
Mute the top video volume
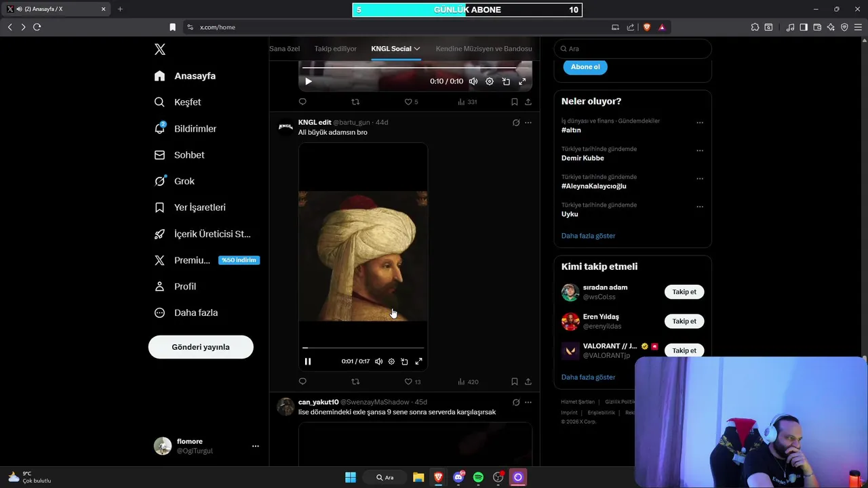(x=473, y=81)
